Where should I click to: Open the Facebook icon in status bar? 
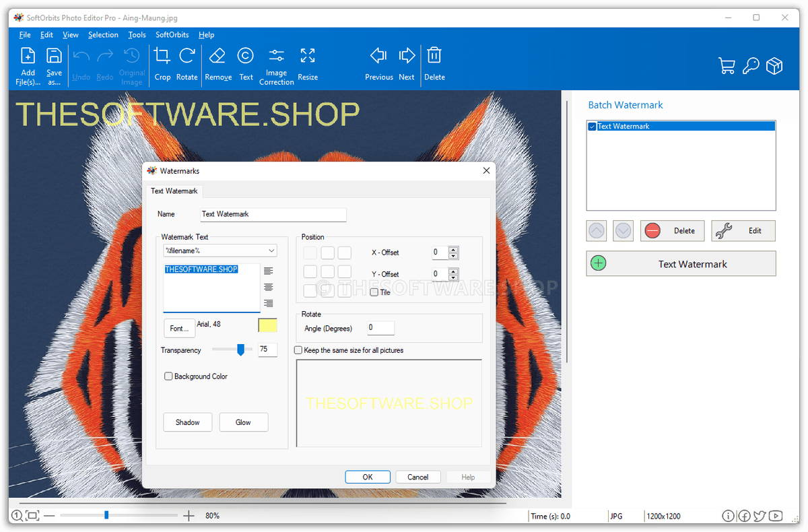(744, 516)
